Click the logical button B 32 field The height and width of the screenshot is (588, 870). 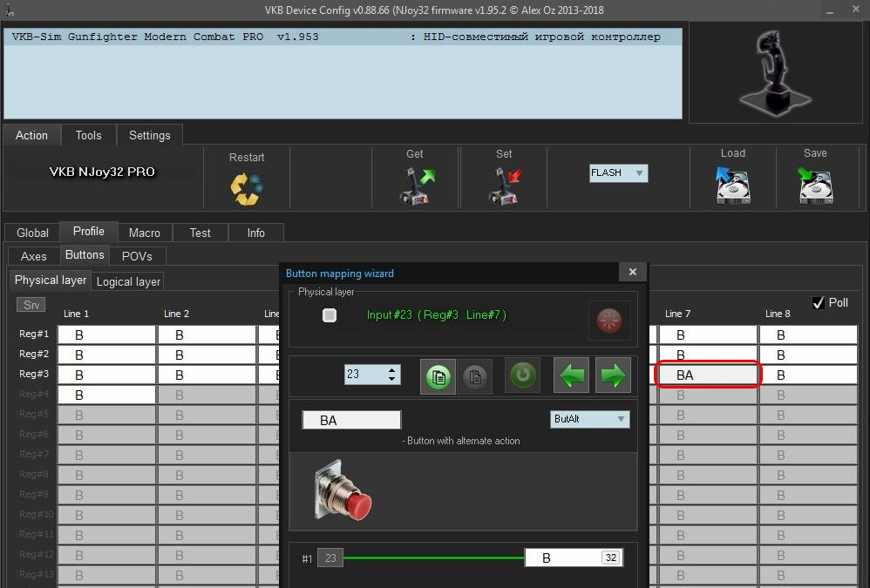(x=574, y=558)
